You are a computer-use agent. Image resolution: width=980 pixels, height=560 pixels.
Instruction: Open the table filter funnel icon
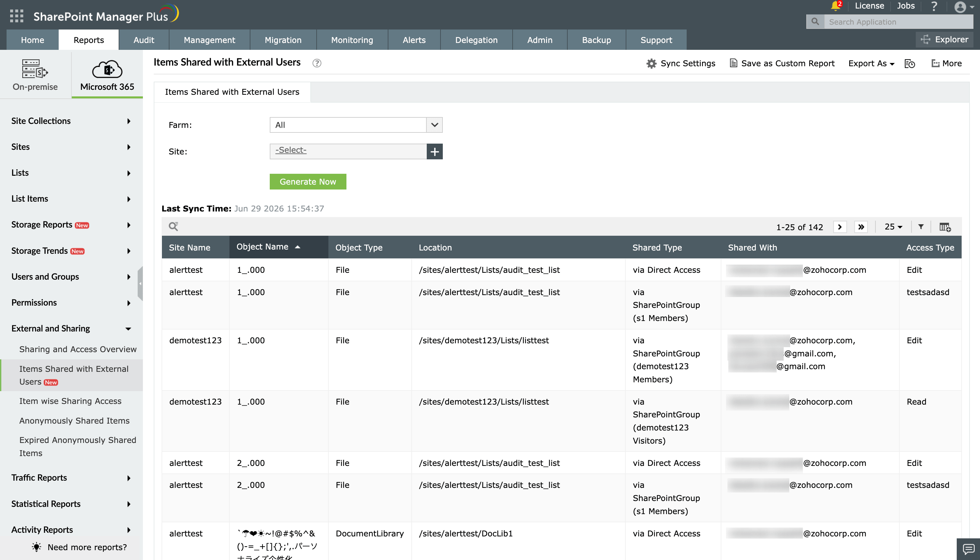point(921,227)
